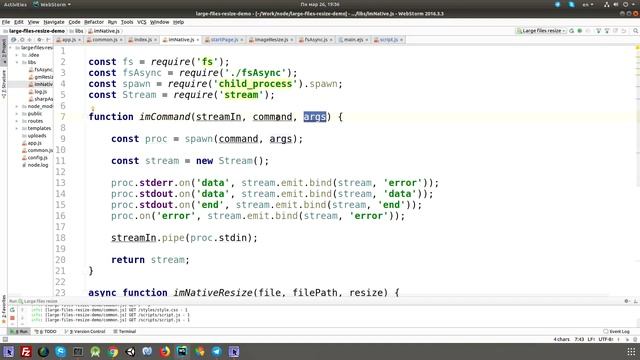
Task: Open the Version Control tool window
Action: point(85,331)
